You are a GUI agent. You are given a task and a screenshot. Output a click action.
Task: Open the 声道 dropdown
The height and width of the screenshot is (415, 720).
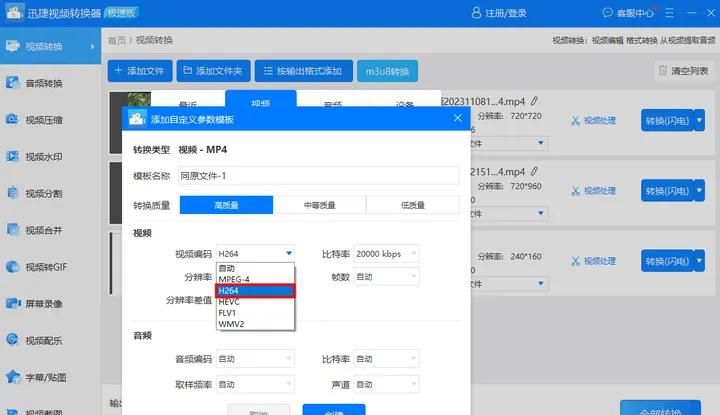[x=386, y=384]
